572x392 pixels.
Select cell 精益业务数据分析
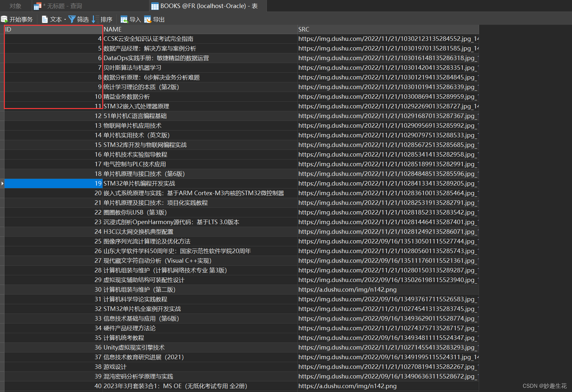click(200, 96)
